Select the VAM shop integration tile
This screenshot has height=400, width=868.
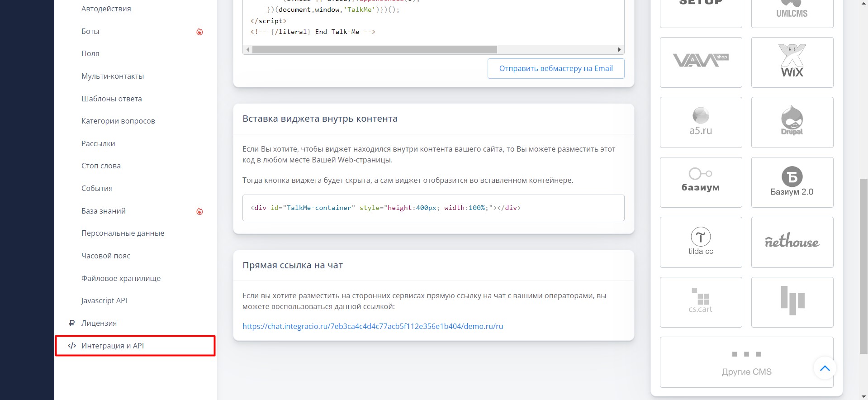701,62
